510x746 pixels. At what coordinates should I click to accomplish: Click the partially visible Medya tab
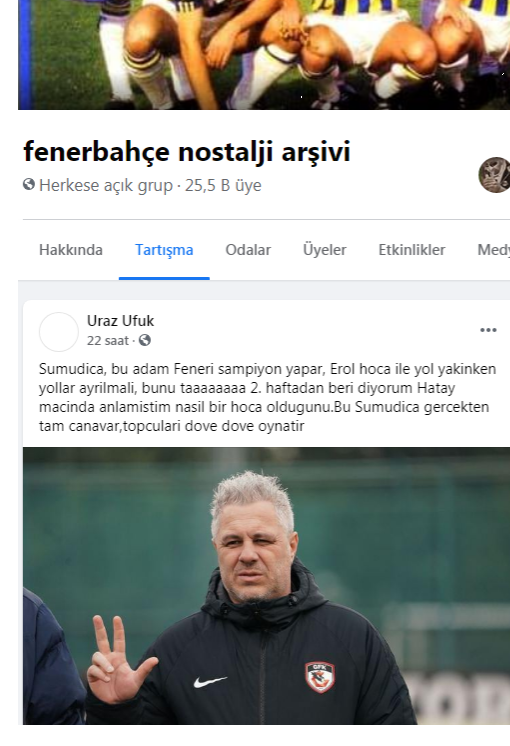(x=493, y=250)
